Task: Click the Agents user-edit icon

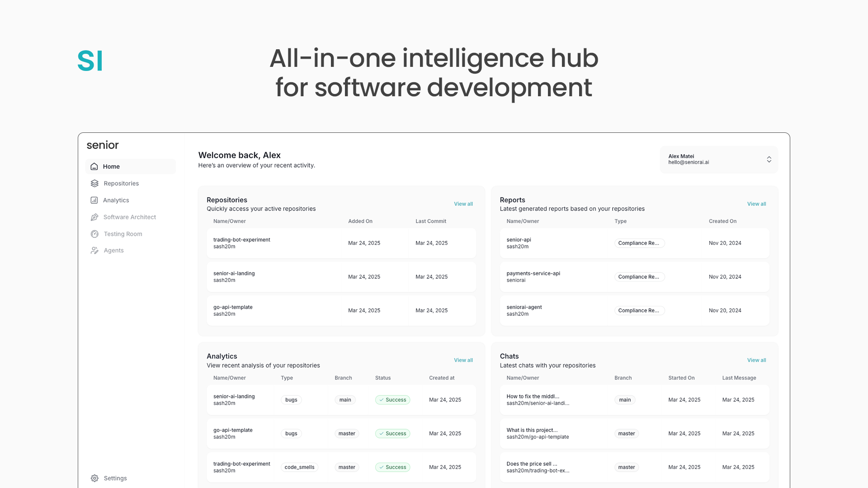Action: pos(94,250)
